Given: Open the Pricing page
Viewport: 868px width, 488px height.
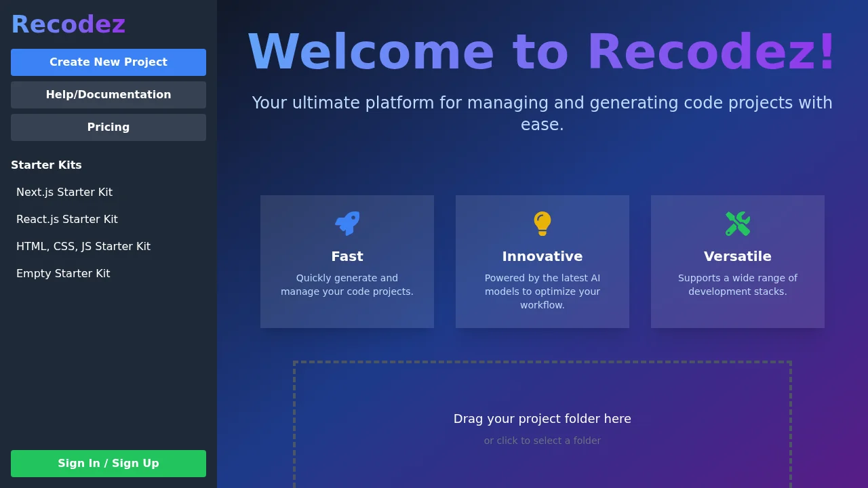Looking at the screenshot, I should pos(108,127).
